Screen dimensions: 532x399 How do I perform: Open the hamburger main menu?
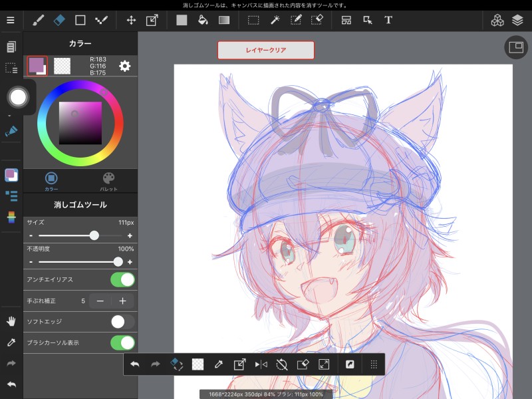(11, 21)
